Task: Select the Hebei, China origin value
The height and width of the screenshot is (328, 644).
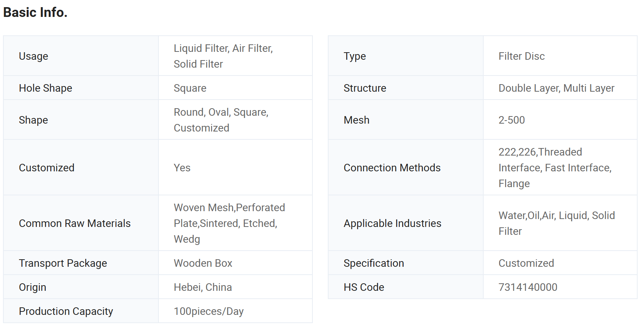Action: click(203, 287)
